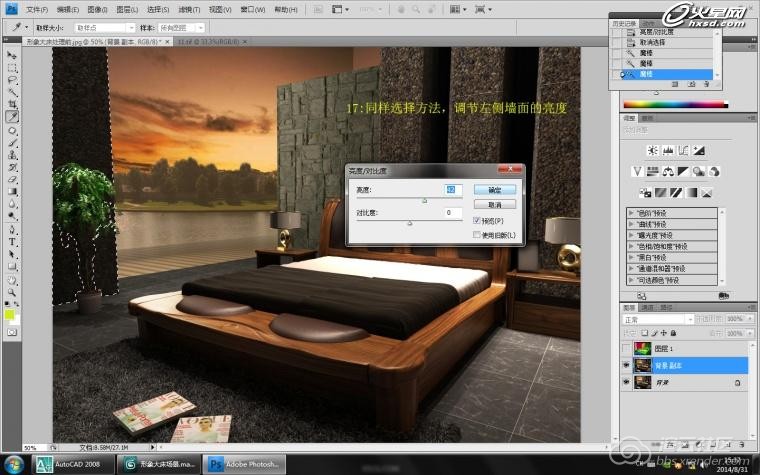Toggle the 预览(P) preview checkbox
The width and height of the screenshot is (760, 475).
[x=476, y=221]
